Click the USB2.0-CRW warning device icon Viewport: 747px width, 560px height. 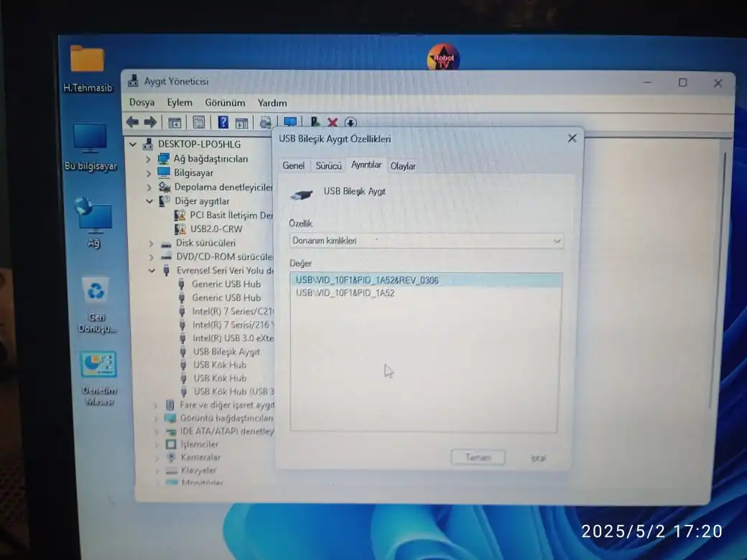pyautogui.click(x=180, y=229)
